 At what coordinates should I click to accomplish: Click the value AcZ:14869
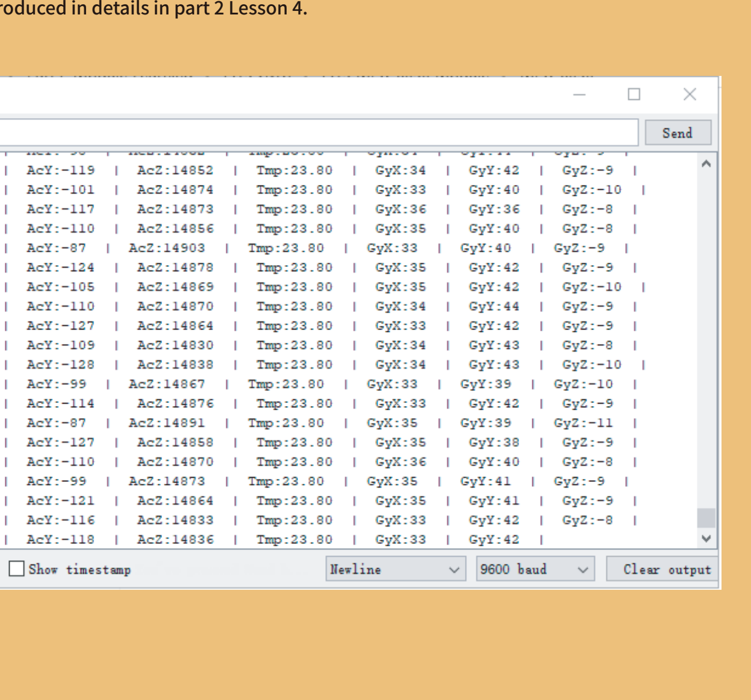[175, 287]
